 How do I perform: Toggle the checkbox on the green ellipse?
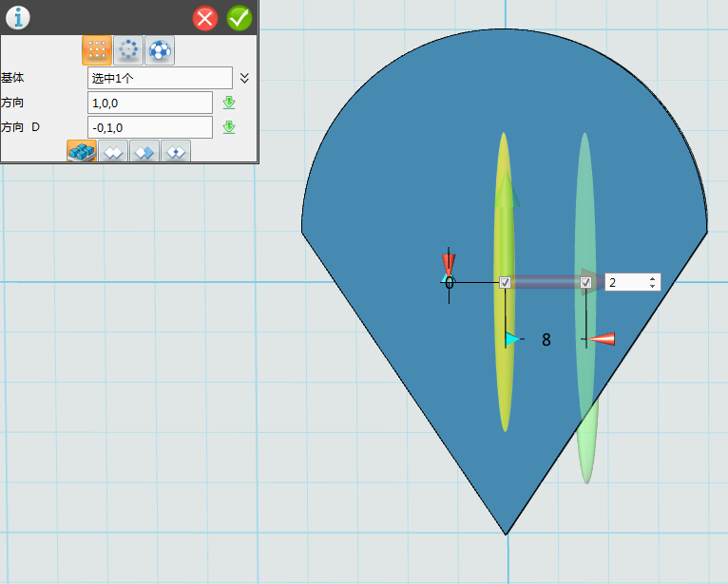point(586,282)
